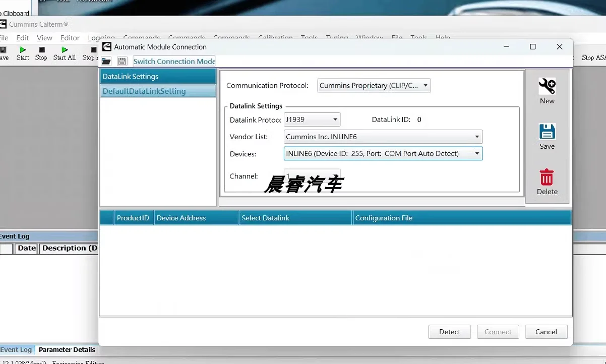Click Switch Connection Mode

pyautogui.click(x=174, y=62)
